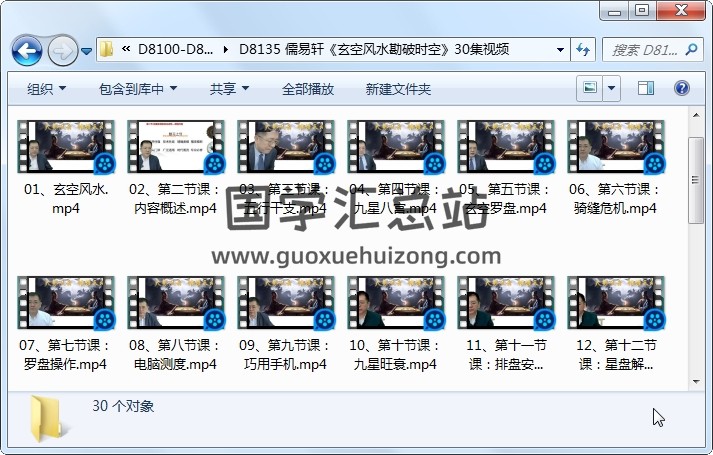The width and height of the screenshot is (713, 455).
Task: Click the forward navigation arrow
Action: 62,50
